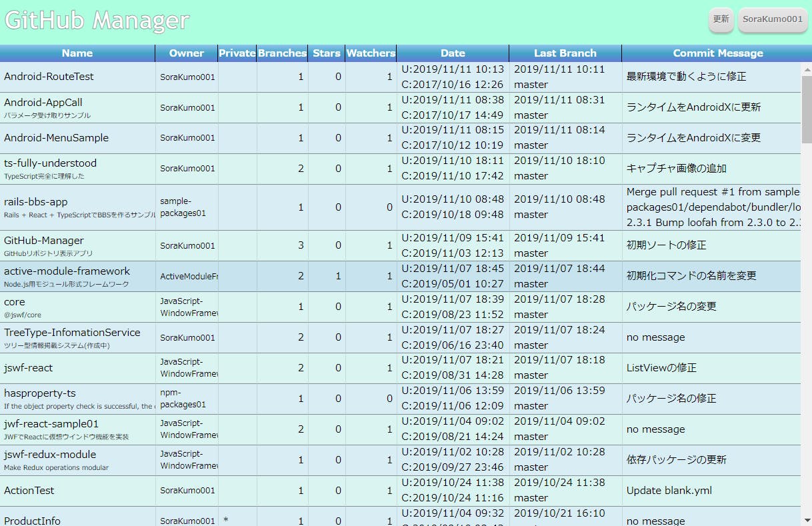Viewport: 812px width, 526px height.
Task: Click commit message パッケージ名の変更
Action: [x=671, y=307]
